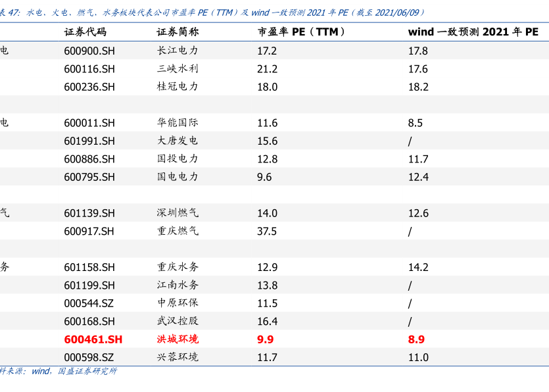549x392 pixels.
Task: Click 国投电力 PE value 12.8
Action: pyautogui.click(x=267, y=159)
